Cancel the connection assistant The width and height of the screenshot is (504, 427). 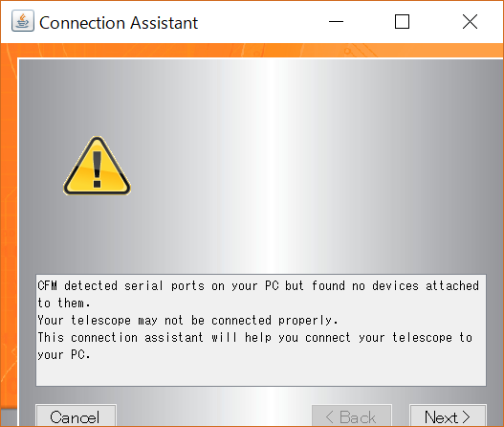coord(76,416)
